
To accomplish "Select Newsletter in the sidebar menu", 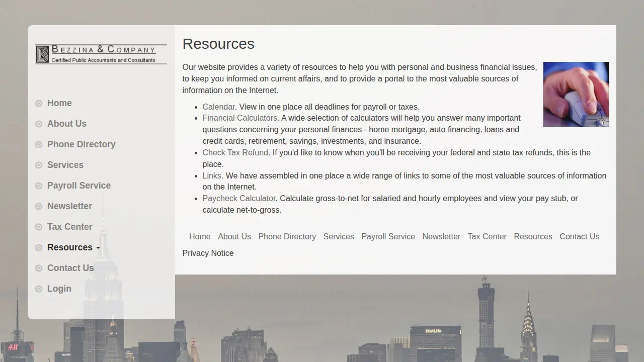I will point(69,206).
